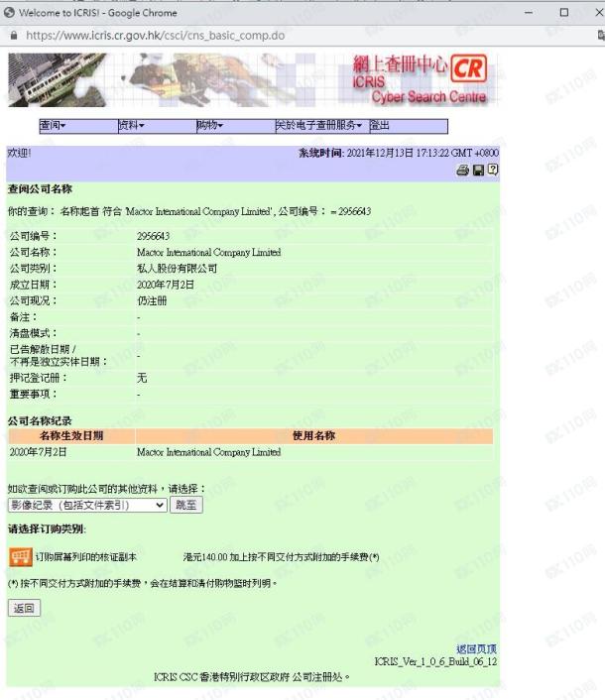Image resolution: width=605 pixels, height=700 pixels.
Task: Click the 返回 button
Action: click(x=24, y=608)
